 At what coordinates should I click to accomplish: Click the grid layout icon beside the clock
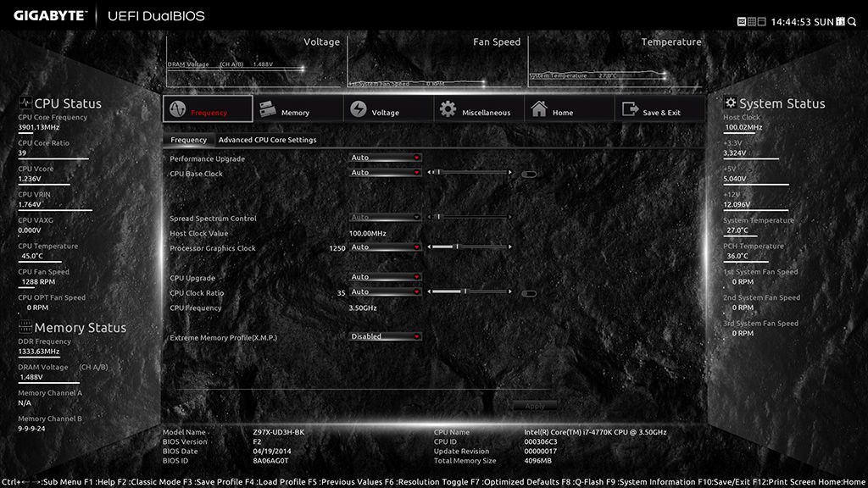click(x=752, y=21)
